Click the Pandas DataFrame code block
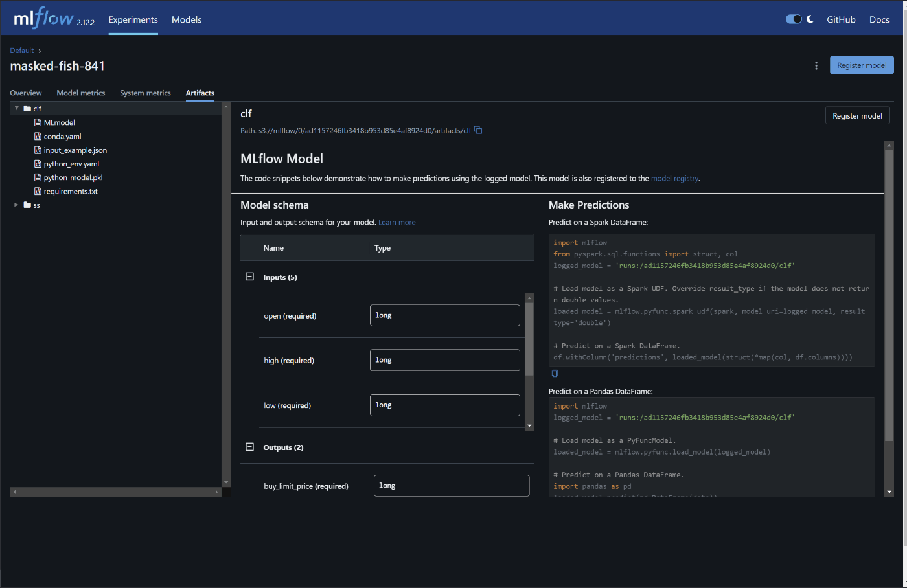 tap(712, 447)
